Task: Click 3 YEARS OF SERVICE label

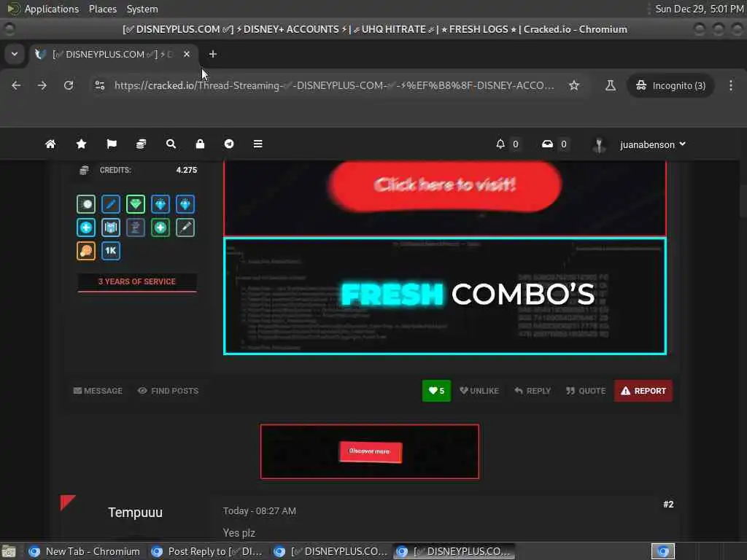Action: coord(136,281)
